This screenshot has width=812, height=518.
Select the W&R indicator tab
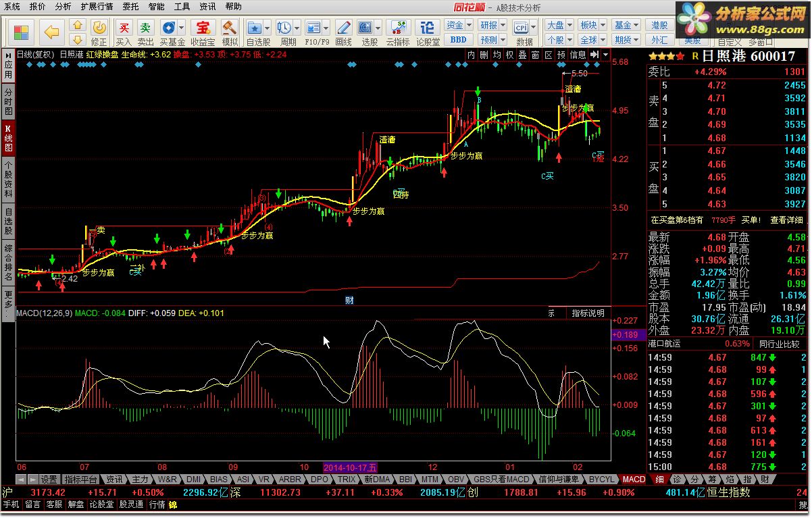click(x=168, y=480)
